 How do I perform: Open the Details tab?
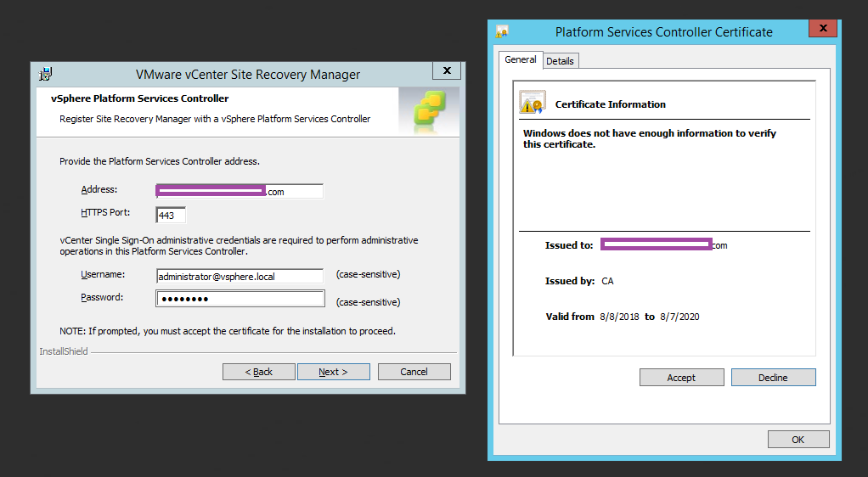click(561, 61)
